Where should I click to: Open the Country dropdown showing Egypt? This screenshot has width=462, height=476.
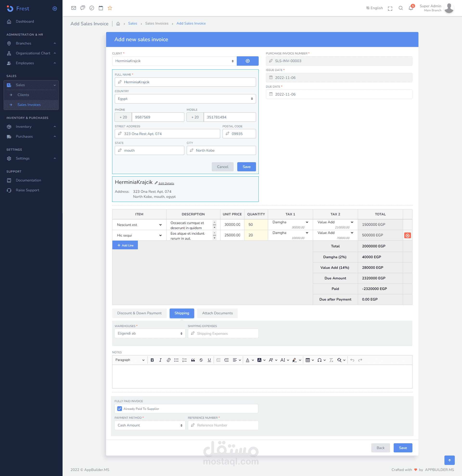[x=185, y=99]
